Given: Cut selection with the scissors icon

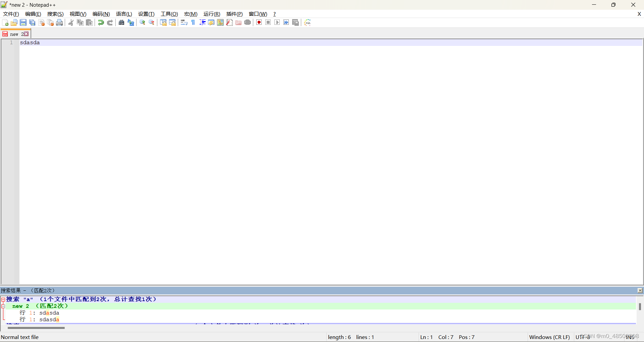Looking at the screenshot, I should 71,22.
